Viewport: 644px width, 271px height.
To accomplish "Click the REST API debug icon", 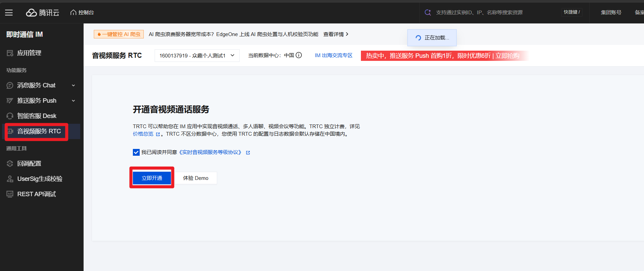I will click(x=10, y=194).
